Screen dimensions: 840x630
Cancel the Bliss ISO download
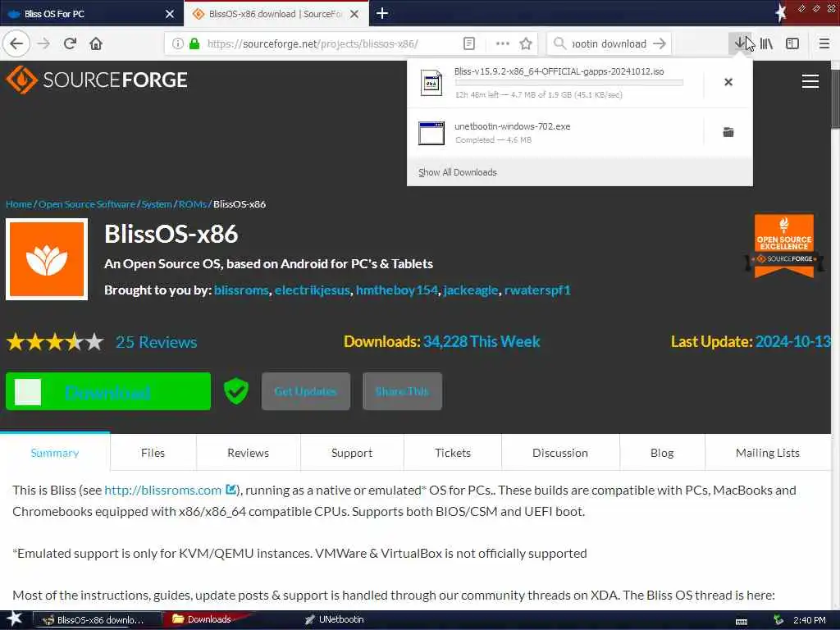point(728,82)
